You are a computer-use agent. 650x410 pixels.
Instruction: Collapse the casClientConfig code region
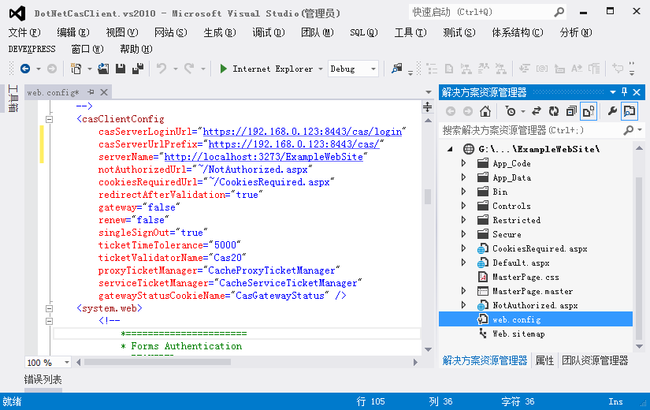pos(49,119)
